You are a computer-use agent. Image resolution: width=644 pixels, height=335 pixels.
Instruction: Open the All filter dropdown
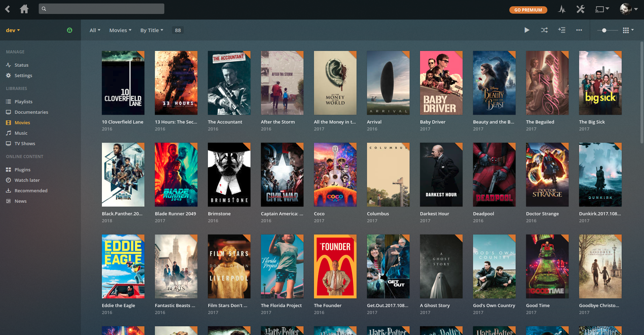(95, 30)
